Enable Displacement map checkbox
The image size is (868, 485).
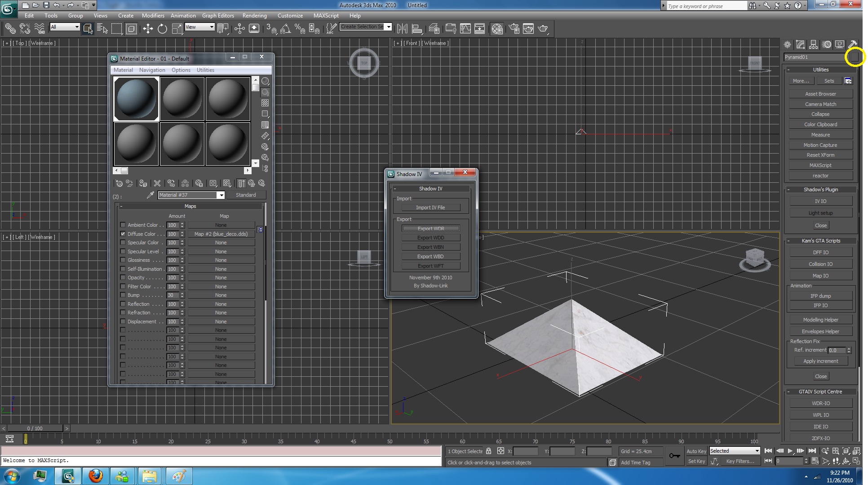[123, 322]
